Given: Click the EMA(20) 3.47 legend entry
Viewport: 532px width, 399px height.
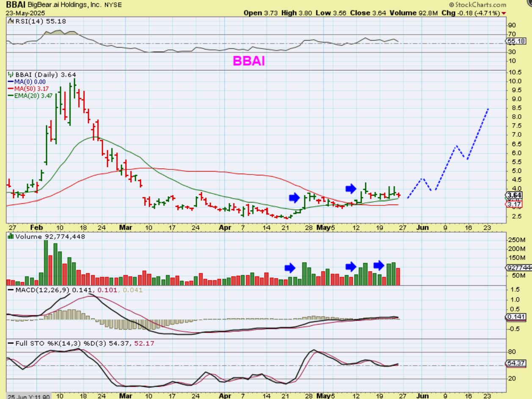Looking at the screenshot, I should pyautogui.click(x=33, y=96).
